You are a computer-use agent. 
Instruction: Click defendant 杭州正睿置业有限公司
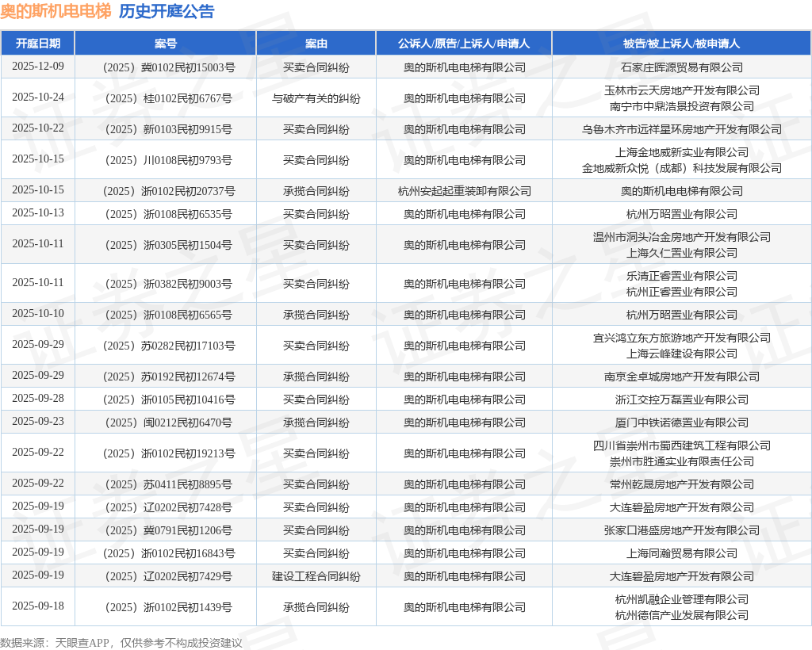click(x=681, y=292)
